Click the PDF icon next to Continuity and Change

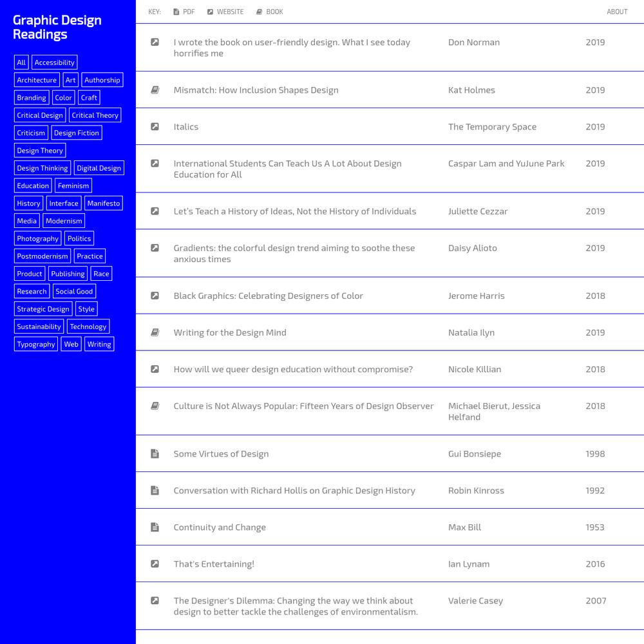155,527
